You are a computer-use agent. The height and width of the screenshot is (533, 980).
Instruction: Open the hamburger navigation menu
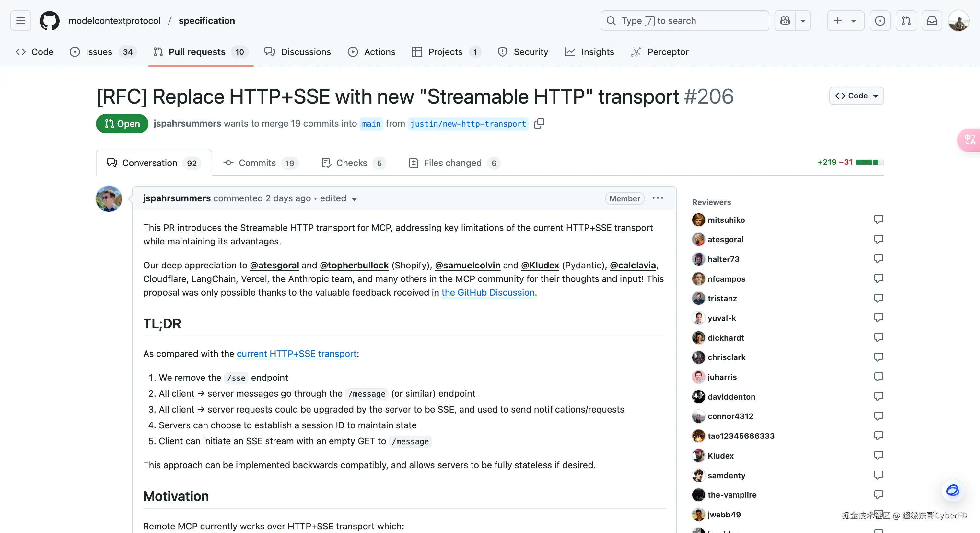[x=20, y=21]
